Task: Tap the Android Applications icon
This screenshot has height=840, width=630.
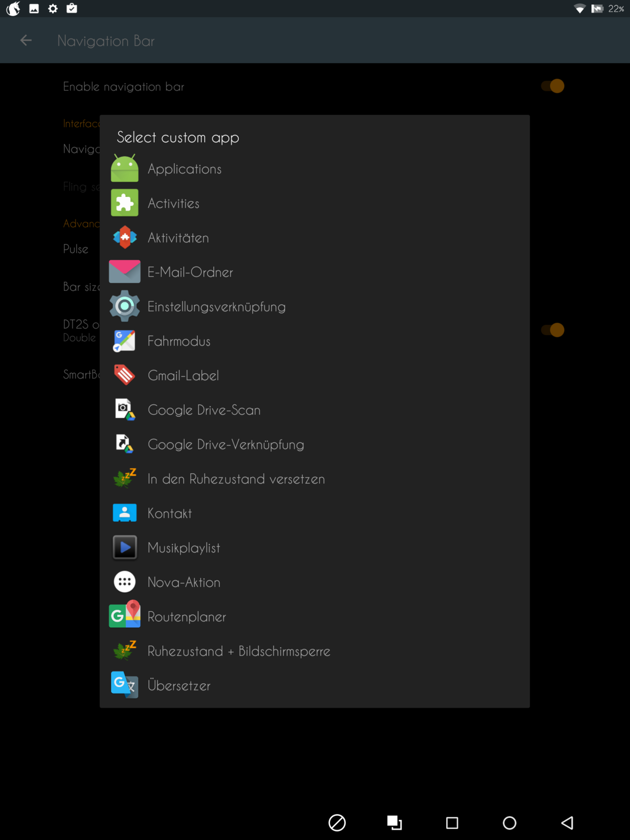Action: click(x=124, y=169)
